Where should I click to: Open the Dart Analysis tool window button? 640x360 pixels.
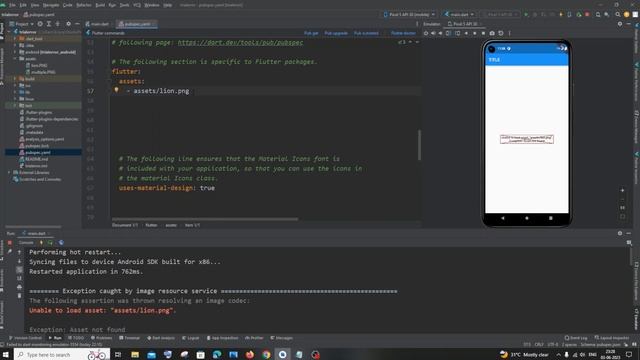coord(161,338)
